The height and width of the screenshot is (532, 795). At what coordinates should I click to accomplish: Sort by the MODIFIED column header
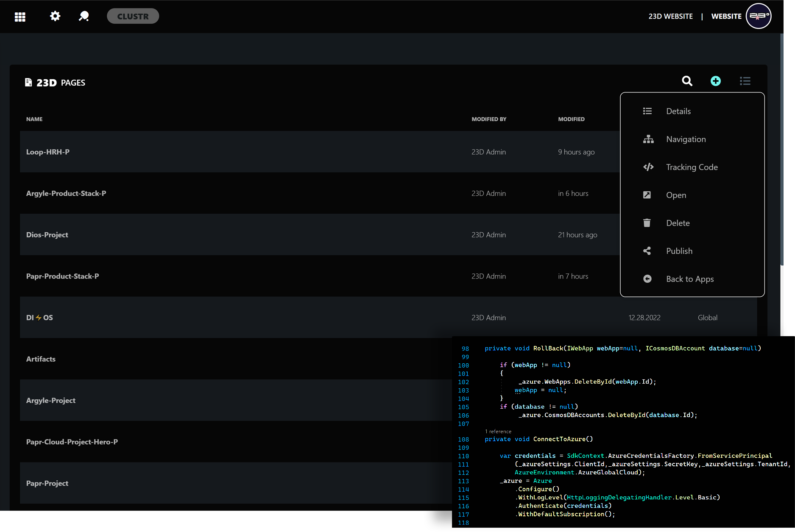[571, 119]
